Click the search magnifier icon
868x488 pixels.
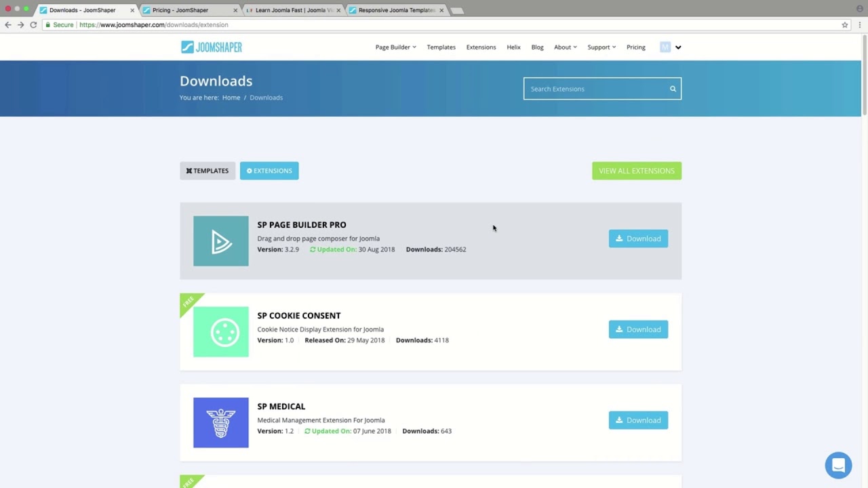(673, 89)
